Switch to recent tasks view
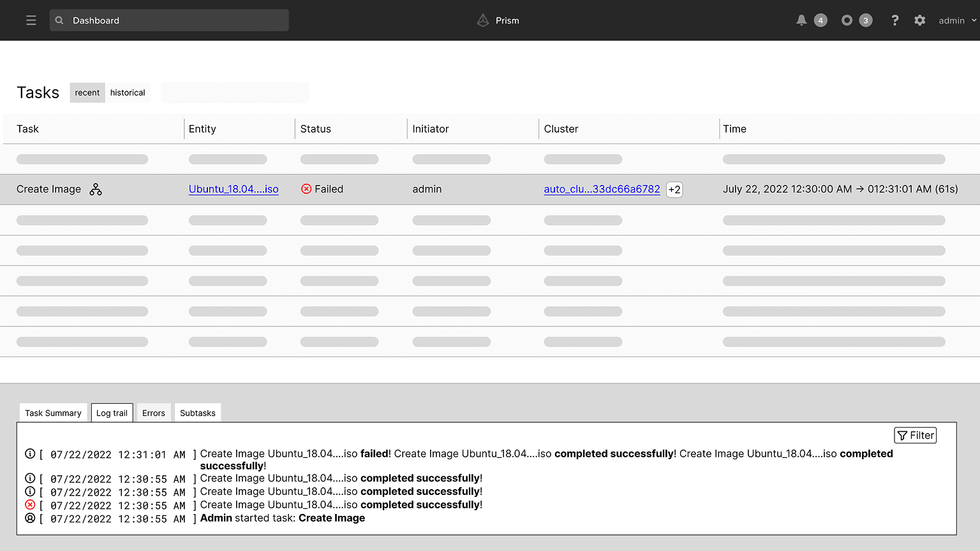This screenshot has height=551, width=980. tap(87, 92)
